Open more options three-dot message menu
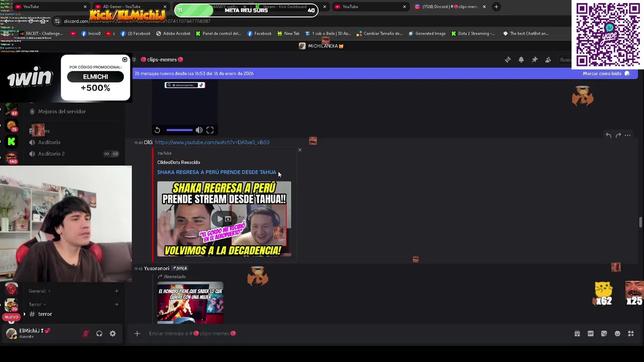This screenshot has width=644, height=362. [627, 135]
